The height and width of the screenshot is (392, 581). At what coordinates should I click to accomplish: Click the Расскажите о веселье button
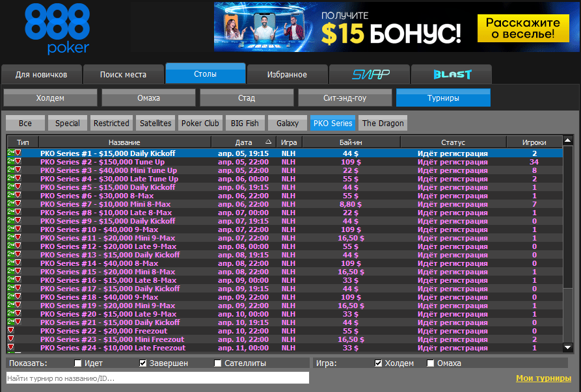[519, 27]
